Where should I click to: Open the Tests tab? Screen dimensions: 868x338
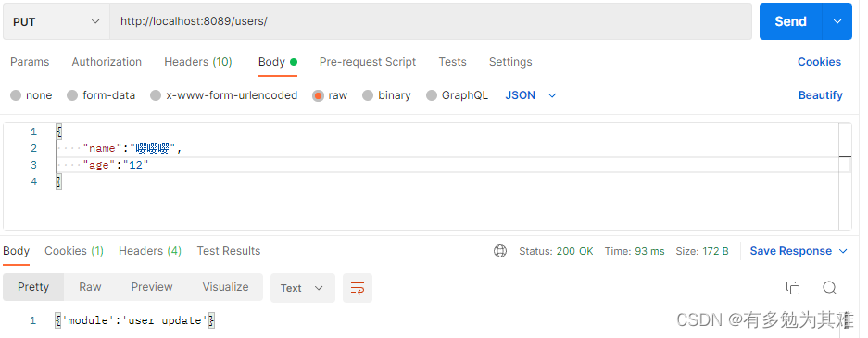point(453,62)
